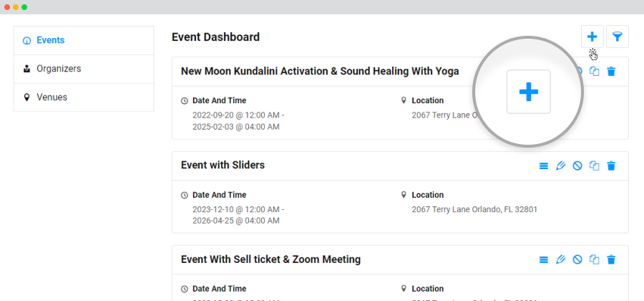Open the event filter funnel icon
The image size is (644, 301).
618,37
